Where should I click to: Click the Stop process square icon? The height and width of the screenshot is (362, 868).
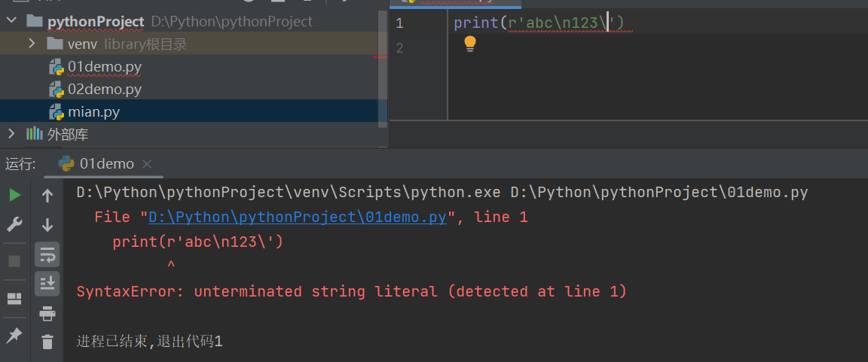coord(14,261)
